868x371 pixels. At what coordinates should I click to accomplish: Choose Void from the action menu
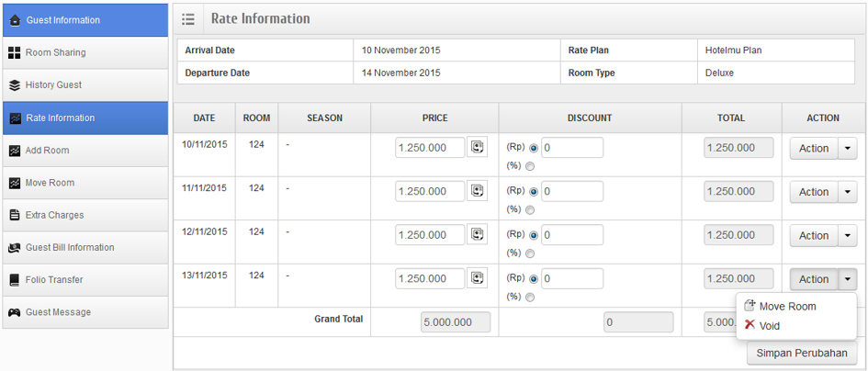pyautogui.click(x=769, y=326)
